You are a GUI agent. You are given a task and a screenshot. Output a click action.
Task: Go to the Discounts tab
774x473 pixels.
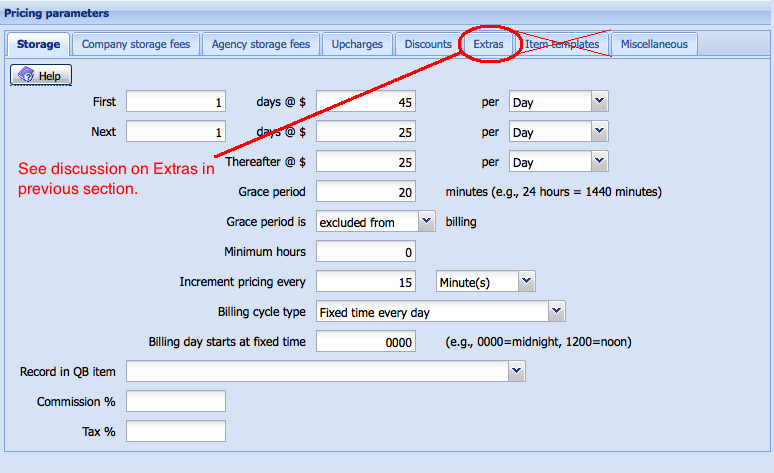(x=428, y=44)
